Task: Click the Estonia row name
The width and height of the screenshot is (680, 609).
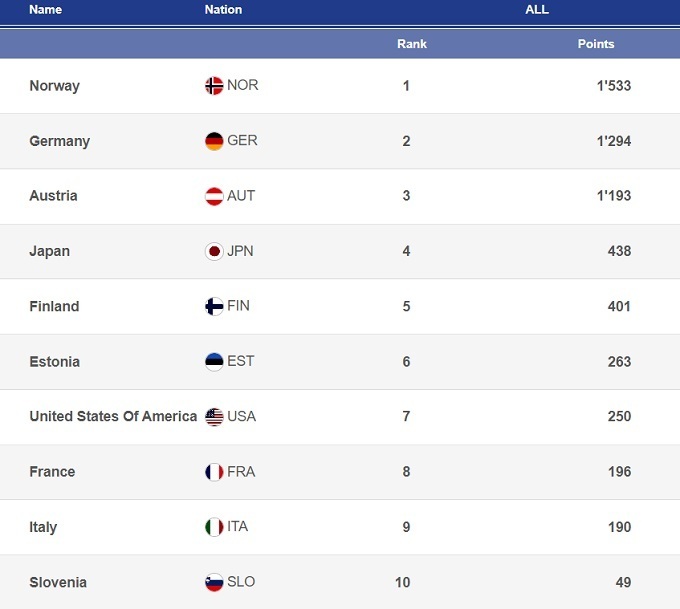Action: [x=55, y=362]
